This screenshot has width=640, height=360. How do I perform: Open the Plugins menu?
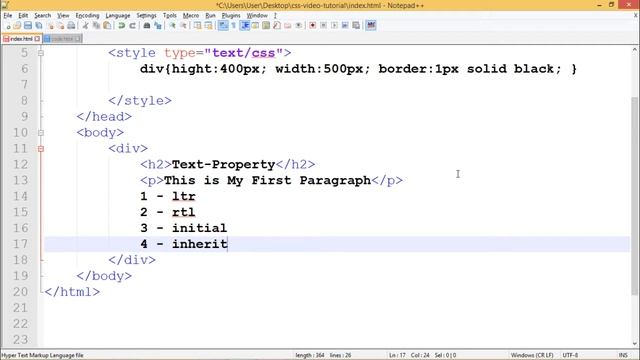pyautogui.click(x=231, y=16)
